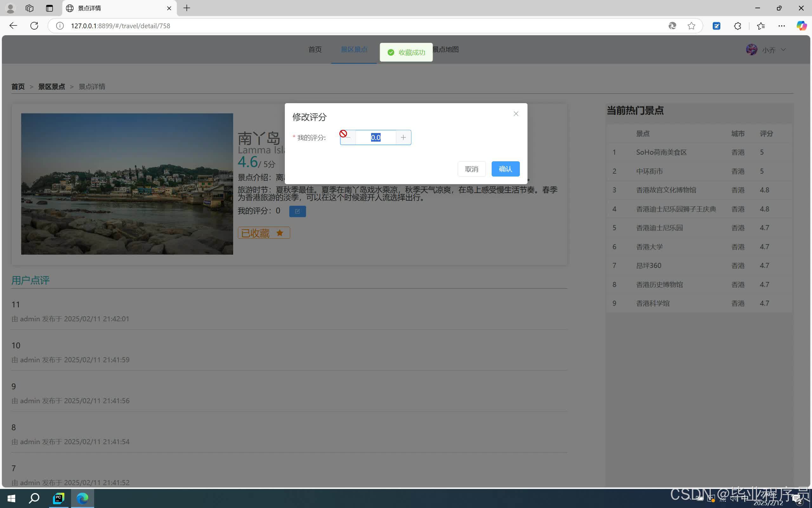Toggle the 已收藏 favorite star button
The image size is (812, 508).
tap(264, 233)
